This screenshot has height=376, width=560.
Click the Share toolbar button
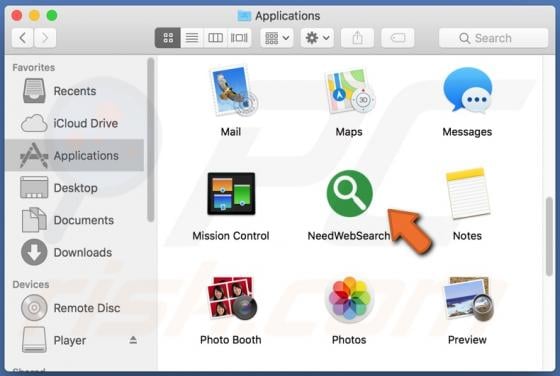358,38
